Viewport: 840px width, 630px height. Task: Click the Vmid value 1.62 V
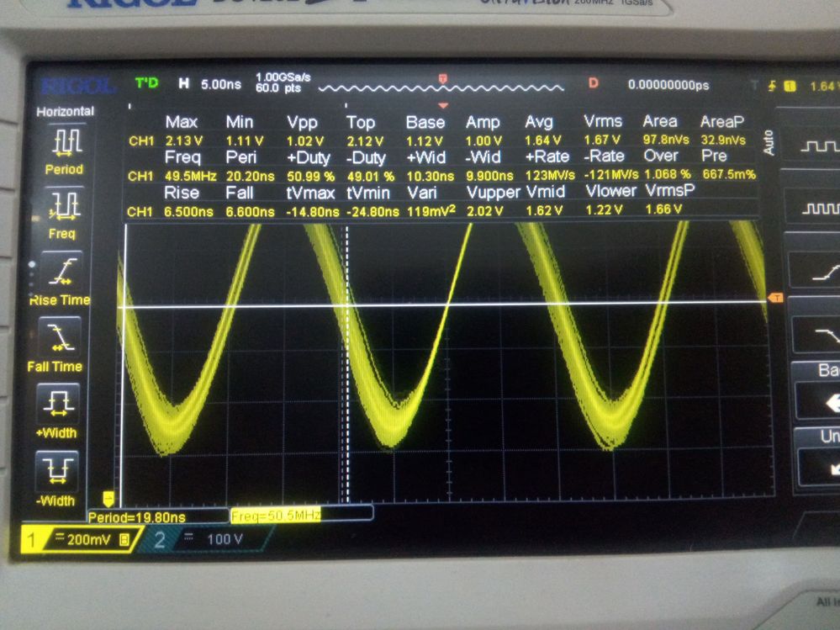click(544, 210)
